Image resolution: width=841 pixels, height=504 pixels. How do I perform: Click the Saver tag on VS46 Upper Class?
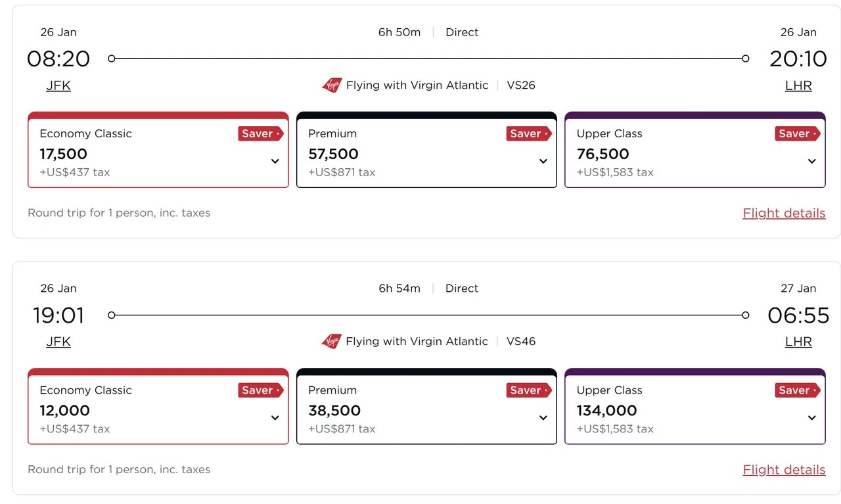pos(798,390)
